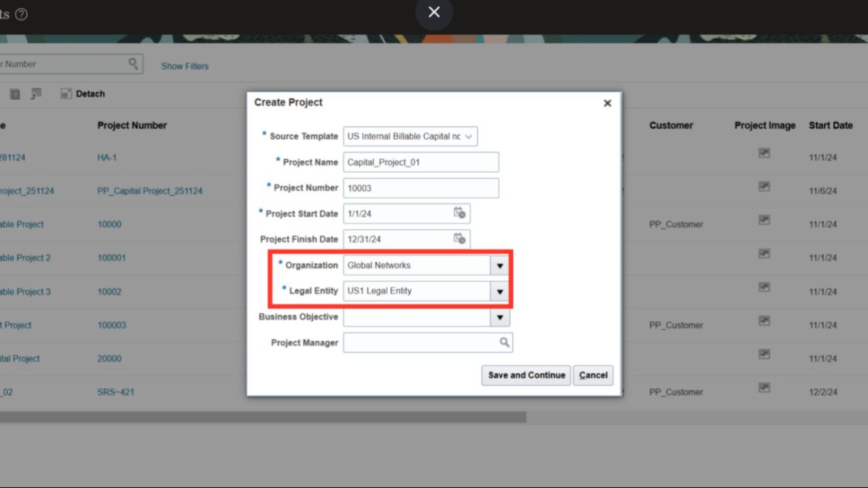Open project number 100003 link

112,325
